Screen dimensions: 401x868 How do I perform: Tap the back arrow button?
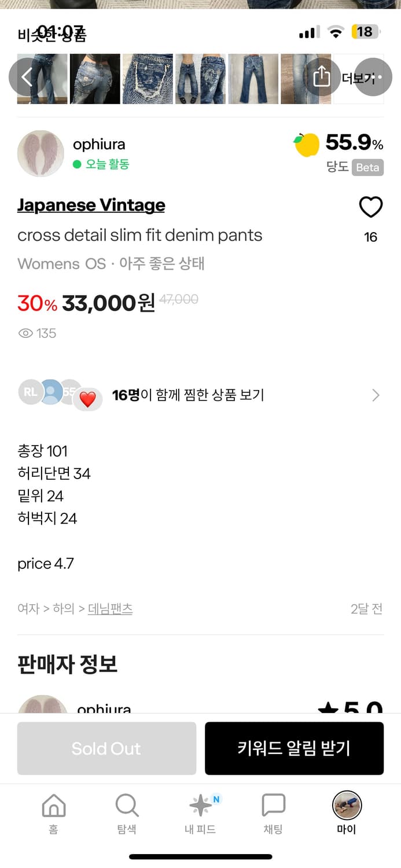(27, 77)
